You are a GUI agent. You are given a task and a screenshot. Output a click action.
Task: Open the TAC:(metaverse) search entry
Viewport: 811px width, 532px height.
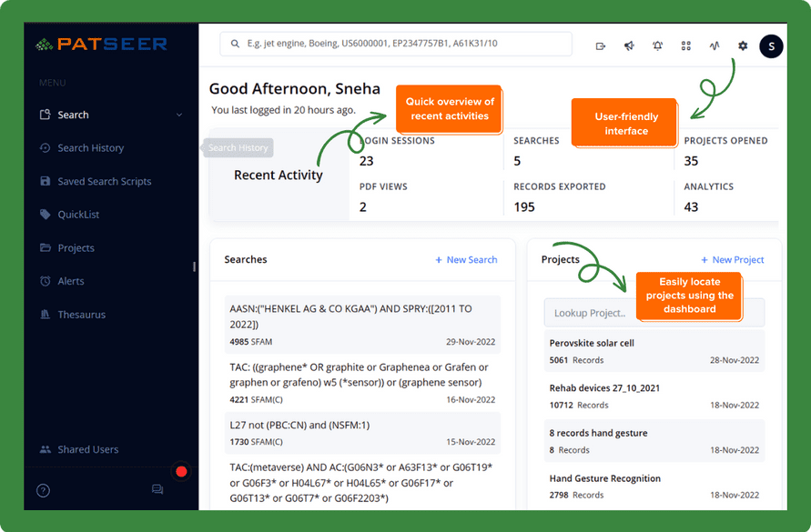pyautogui.click(x=362, y=483)
